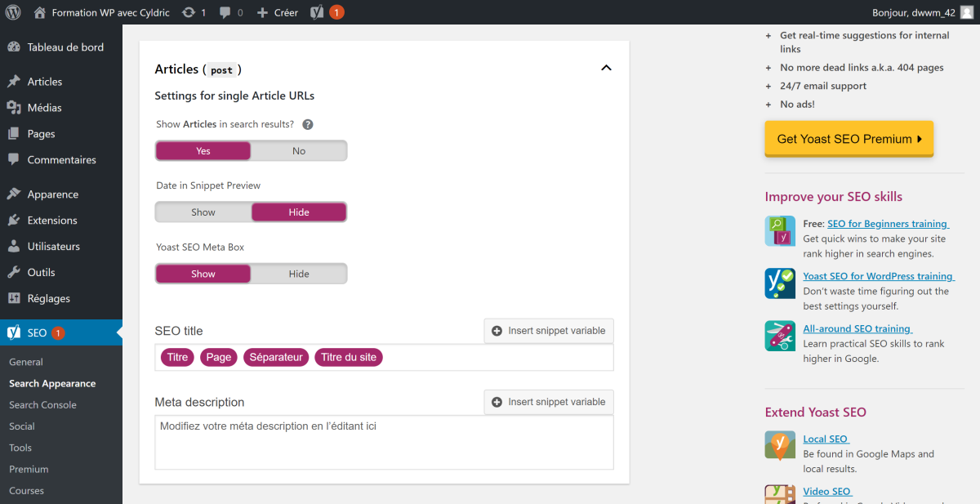Click the Page variable in SEO title
The height and width of the screenshot is (504, 980).
(219, 357)
